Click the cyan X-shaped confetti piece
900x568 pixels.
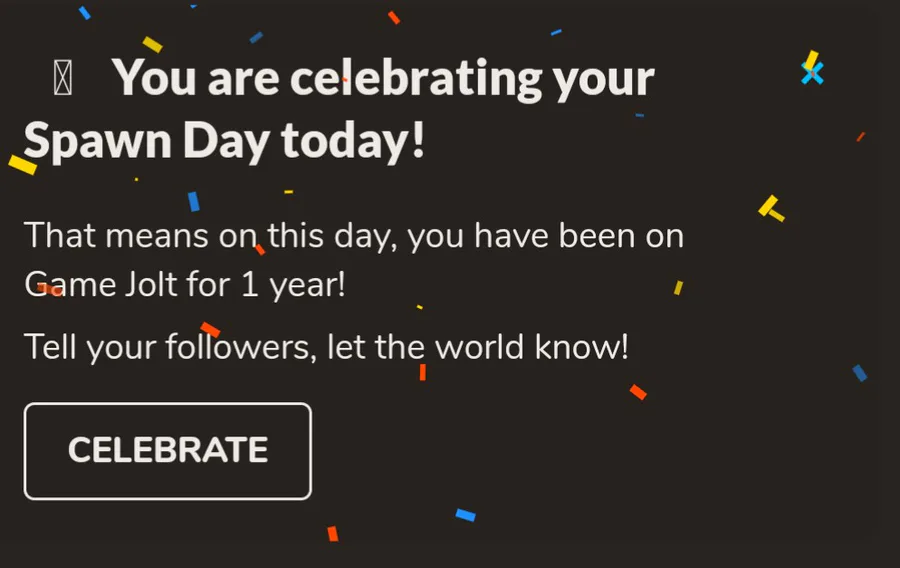(812, 73)
